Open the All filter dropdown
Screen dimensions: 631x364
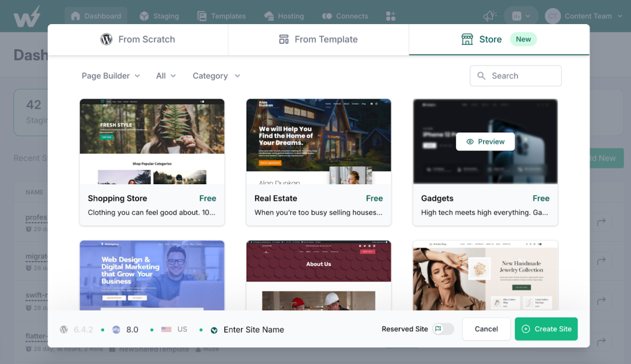click(x=166, y=76)
